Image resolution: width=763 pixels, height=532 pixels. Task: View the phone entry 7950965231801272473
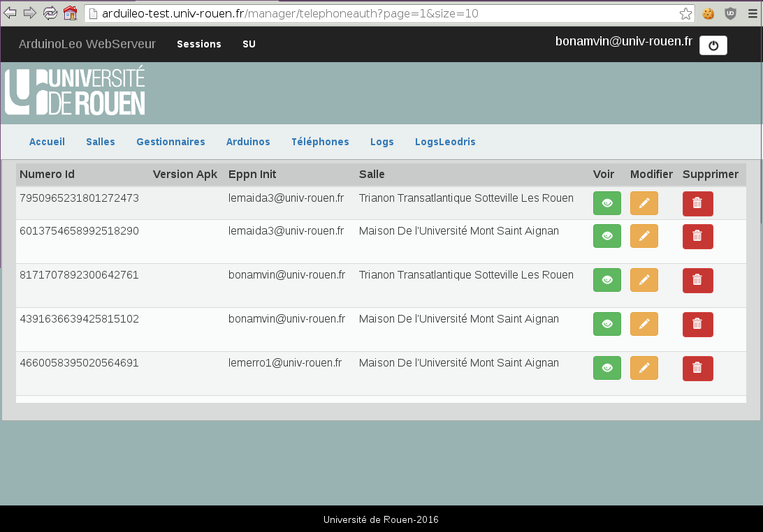click(606, 203)
